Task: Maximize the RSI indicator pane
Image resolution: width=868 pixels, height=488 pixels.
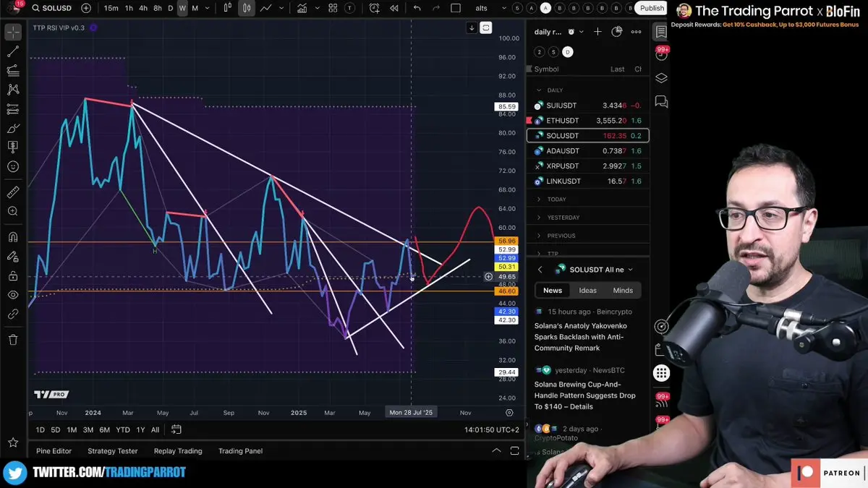Action: pyautogui.click(x=486, y=27)
